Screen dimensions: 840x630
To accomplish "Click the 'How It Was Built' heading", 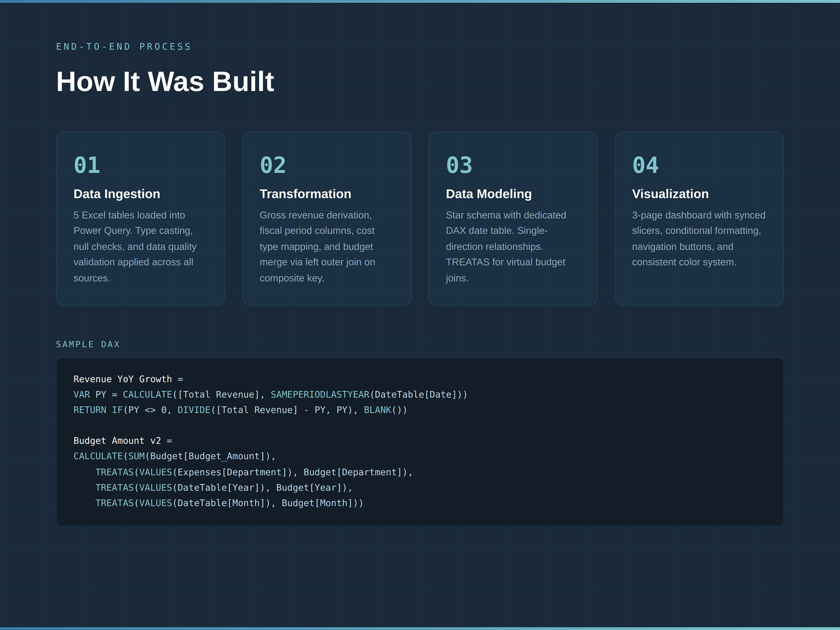I will tap(165, 82).
